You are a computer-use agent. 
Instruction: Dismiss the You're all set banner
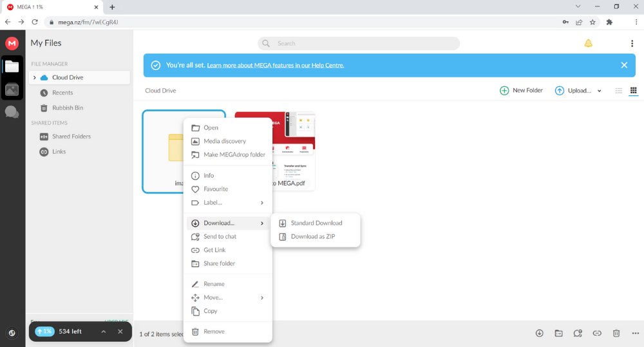point(624,65)
